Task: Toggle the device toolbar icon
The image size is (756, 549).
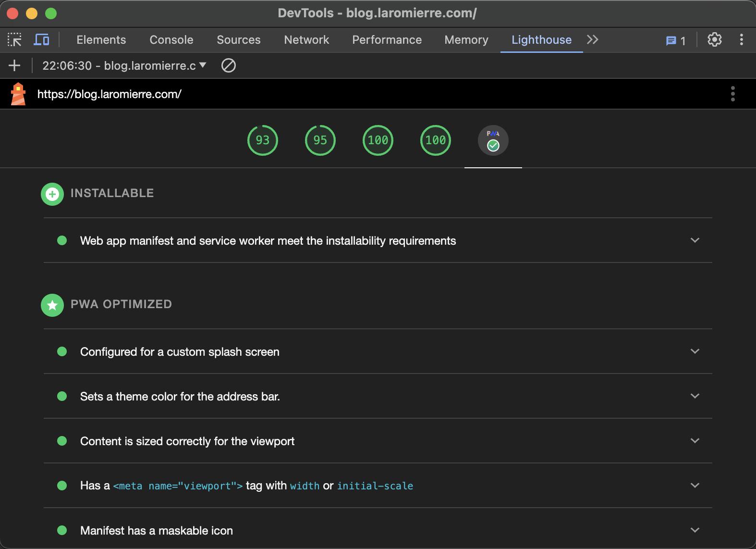Action: pos(41,39)
